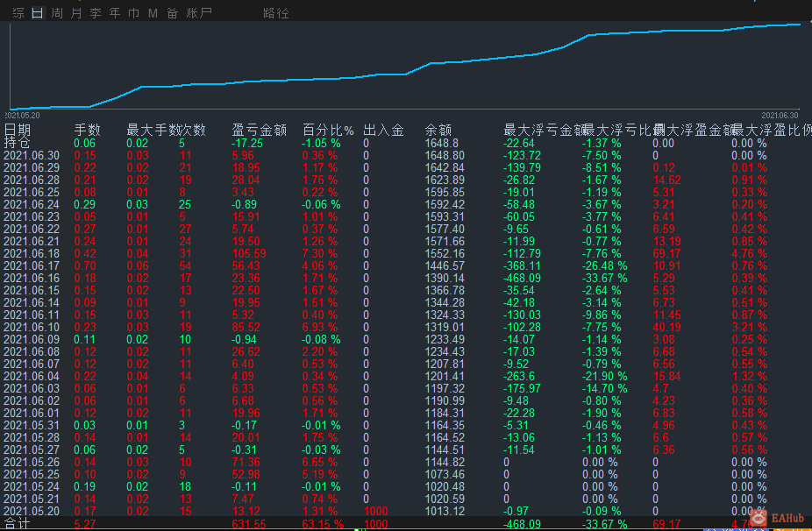Click the 2021.06.30 chart end date

tap(780, 116)
